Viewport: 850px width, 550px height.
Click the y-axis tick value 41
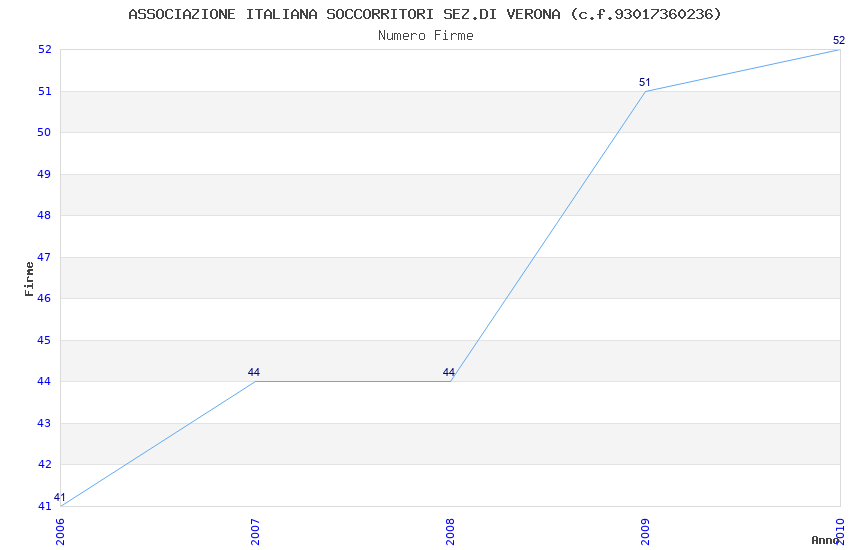coord(44,506)
